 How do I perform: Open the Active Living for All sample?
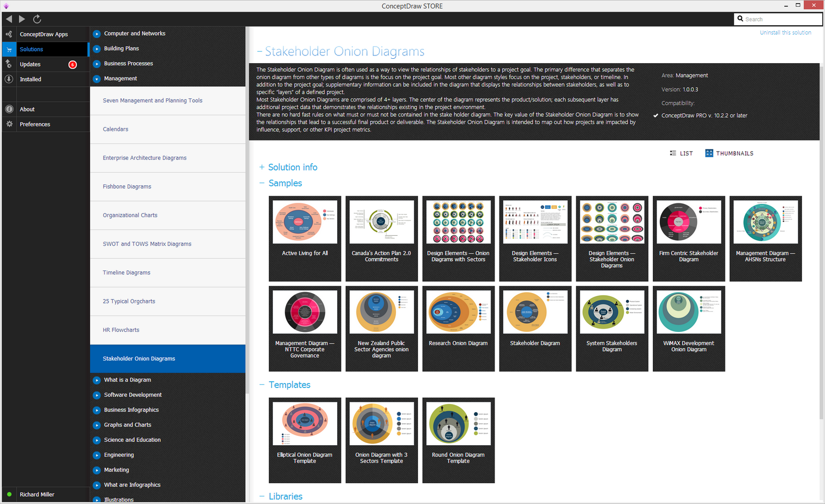305,239
